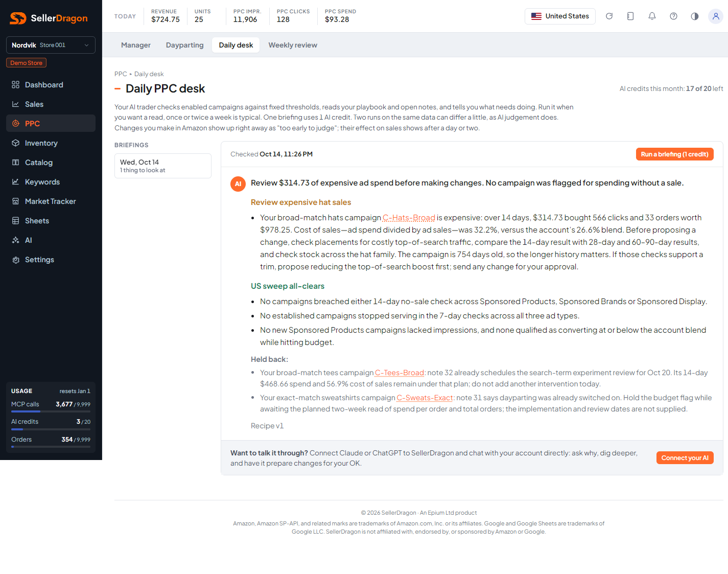Open the Catalog icon in sidebar
The width and height of the screenshot is (728, 574).
click(x=16, y=163)
